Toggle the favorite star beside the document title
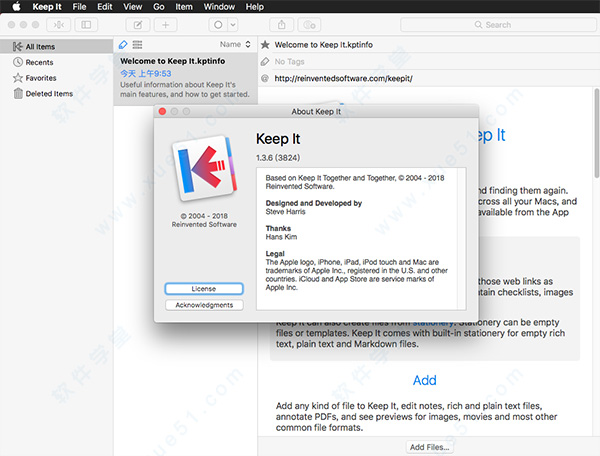Screen dimensions: 600x456 265,45
